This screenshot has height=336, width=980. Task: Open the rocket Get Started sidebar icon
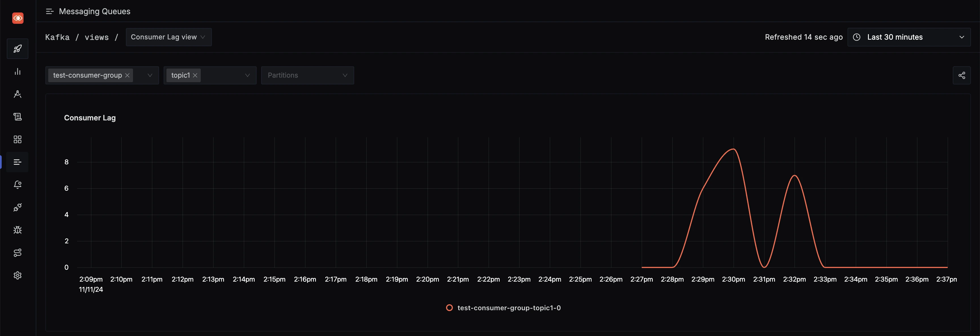point(18,49)
